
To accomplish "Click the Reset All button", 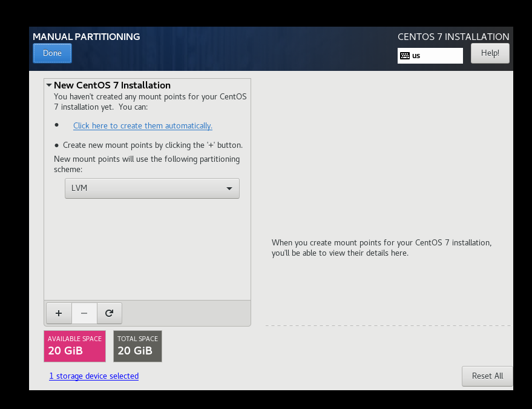I will (x=487, y=376).
